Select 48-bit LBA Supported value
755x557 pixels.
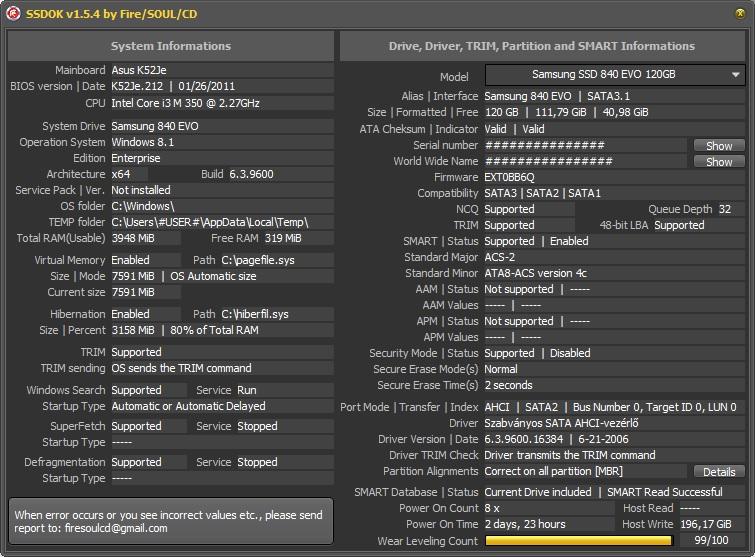point(679,225)
